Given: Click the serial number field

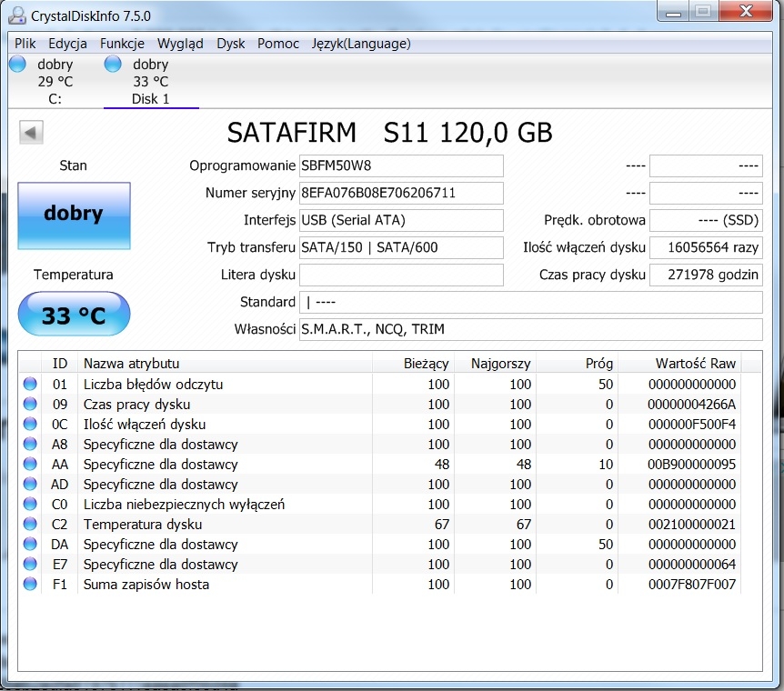Looking at the screenshot, I should [x=401, y=193].
